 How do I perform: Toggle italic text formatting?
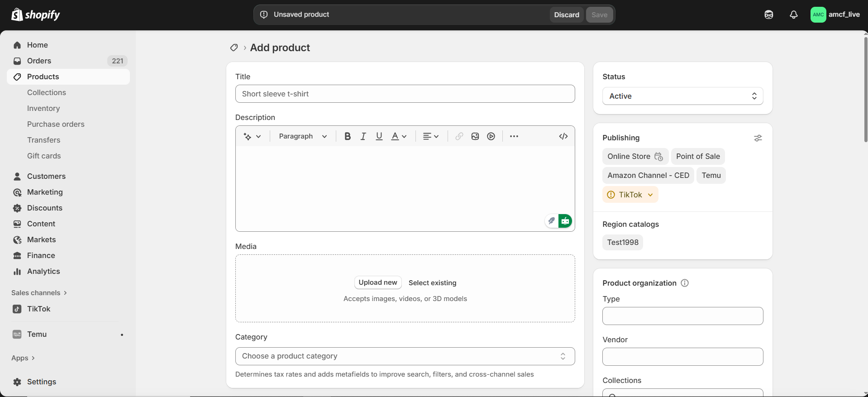pos(363,136)
